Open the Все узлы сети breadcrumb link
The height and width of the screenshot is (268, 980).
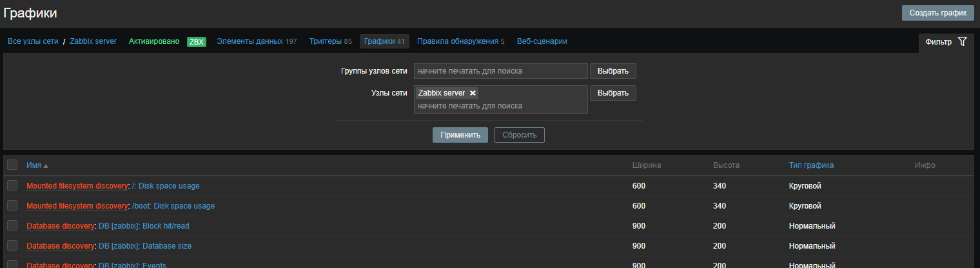coord(33,41)
